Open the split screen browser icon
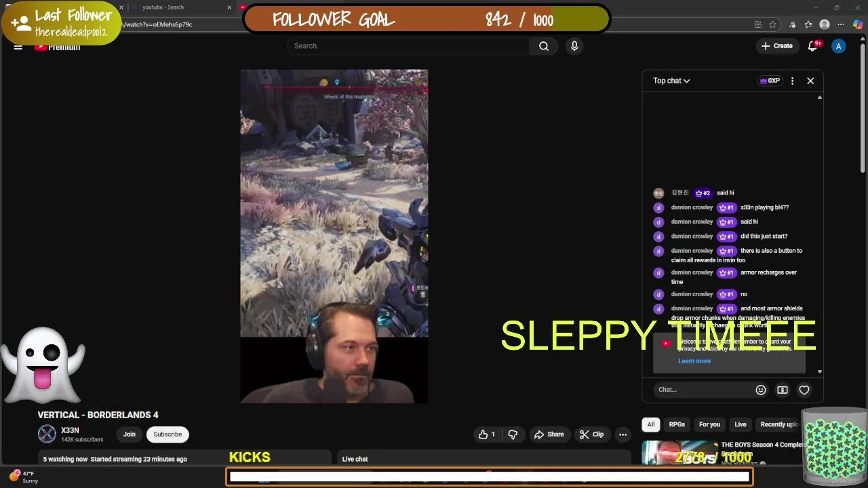 pyautogui.click(x=757, y=24)
